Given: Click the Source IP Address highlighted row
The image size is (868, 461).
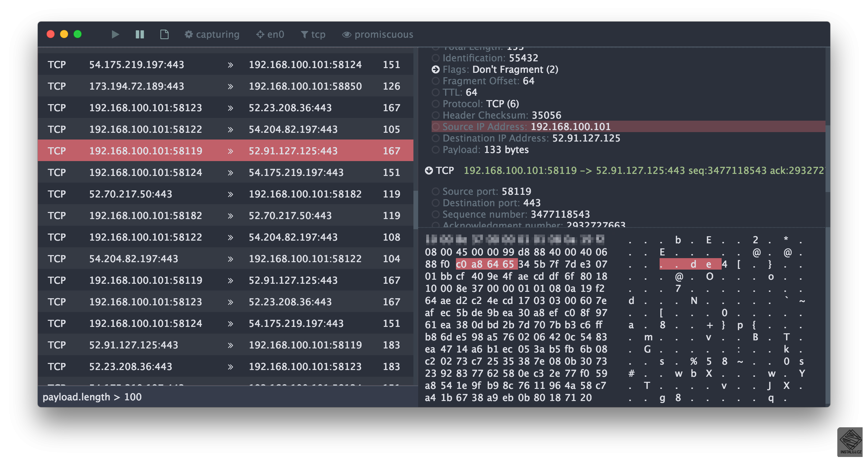Looking at the screenshot, I should (628, 127).
